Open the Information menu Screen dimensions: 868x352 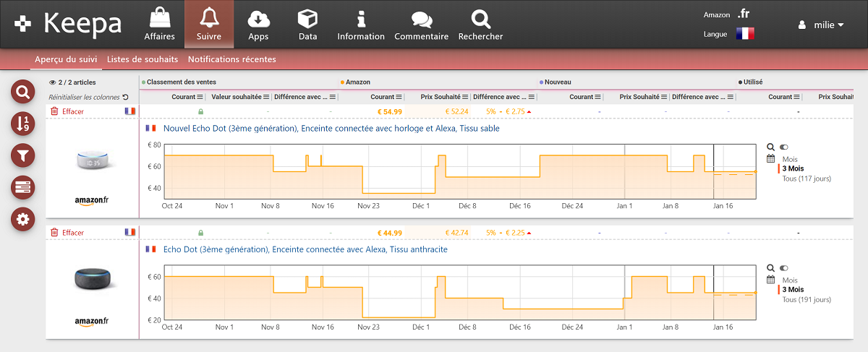pos(361,25)
